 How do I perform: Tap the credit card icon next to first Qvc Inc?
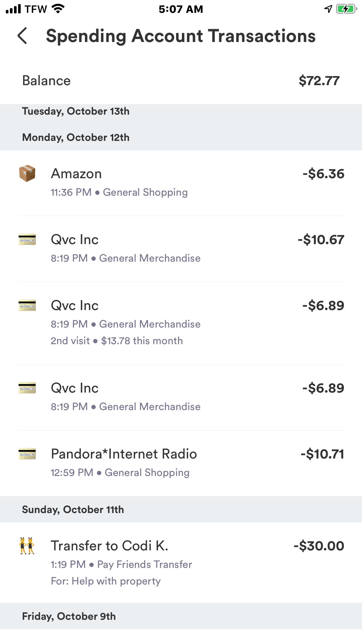pyautogui.click(x=27, y=239)
